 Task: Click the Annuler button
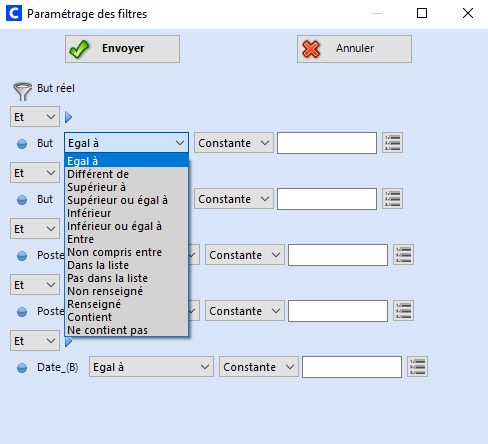point(354,49)
